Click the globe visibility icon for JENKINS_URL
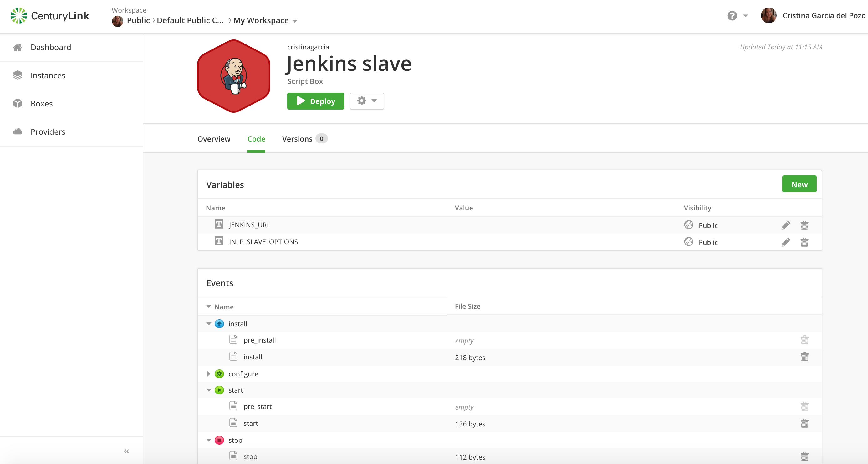Screen dimensions: 868x464 tap(688, 224)
